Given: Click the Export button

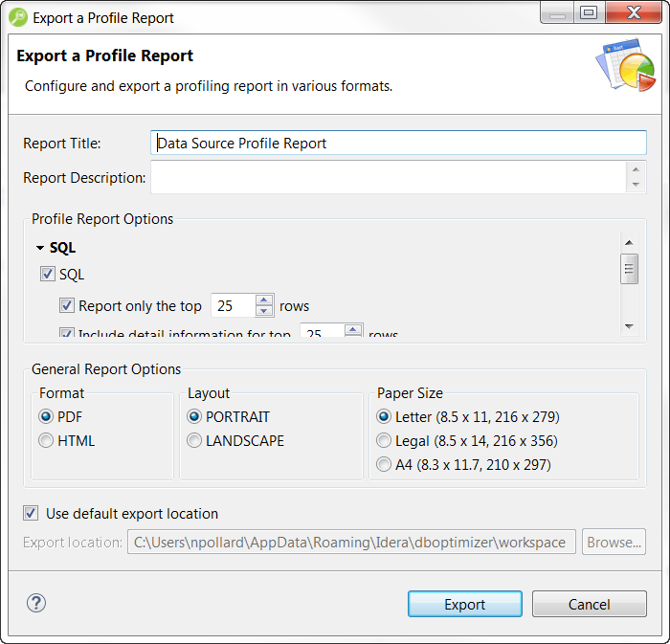Looking at the screenshot, I should click(464, 604).
